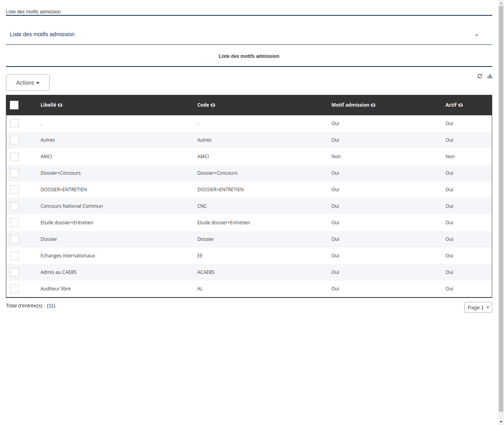
Task: Open the Concours National Commun entry
Action: (x=72, y=206)
